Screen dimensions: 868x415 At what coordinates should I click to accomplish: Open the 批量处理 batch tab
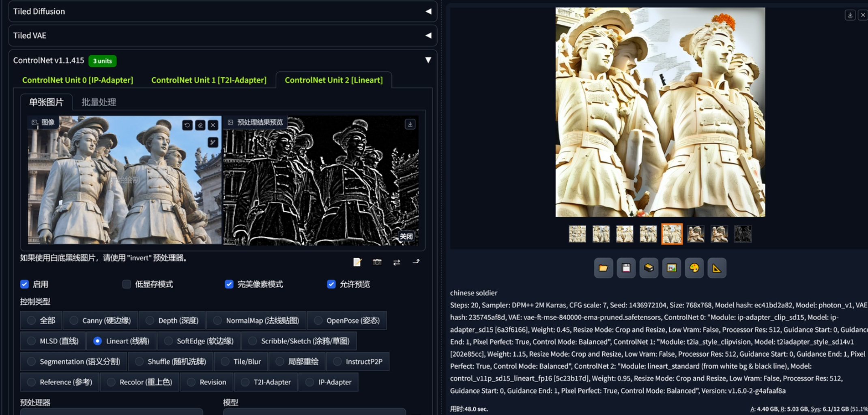[99, 102]
